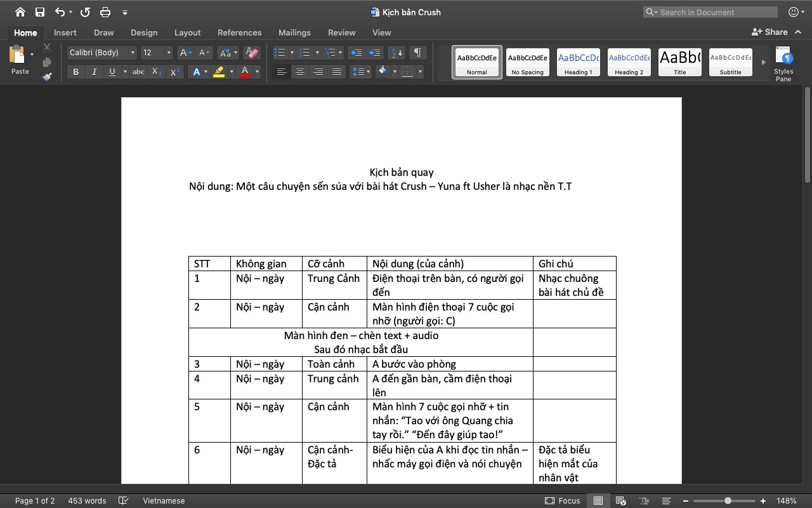Viewport: 812px width, 508px height.
Task: Click the Copy icon under scissors
Action: [47, 62]
